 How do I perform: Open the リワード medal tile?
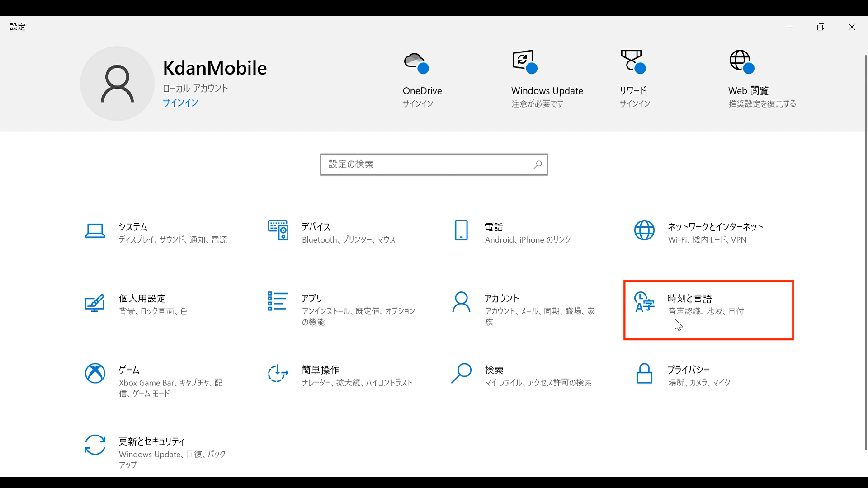(632, 62)
